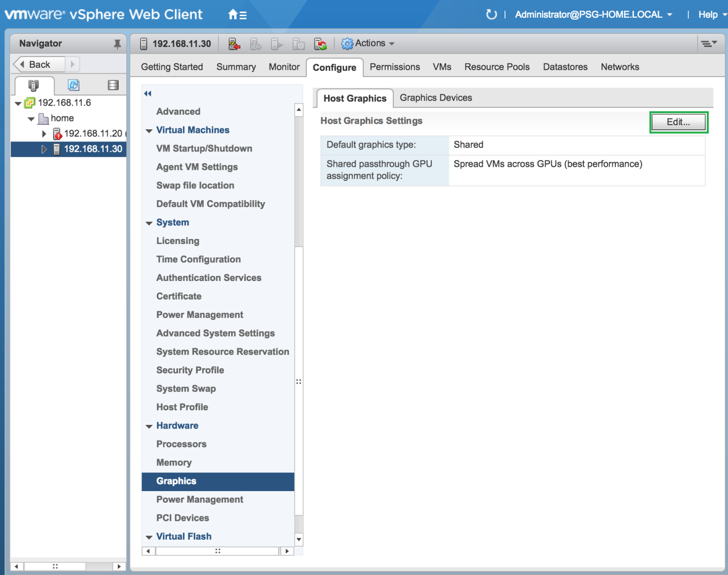
Task: Select the Shut Down Host icon
Action: tap(298, 44)
